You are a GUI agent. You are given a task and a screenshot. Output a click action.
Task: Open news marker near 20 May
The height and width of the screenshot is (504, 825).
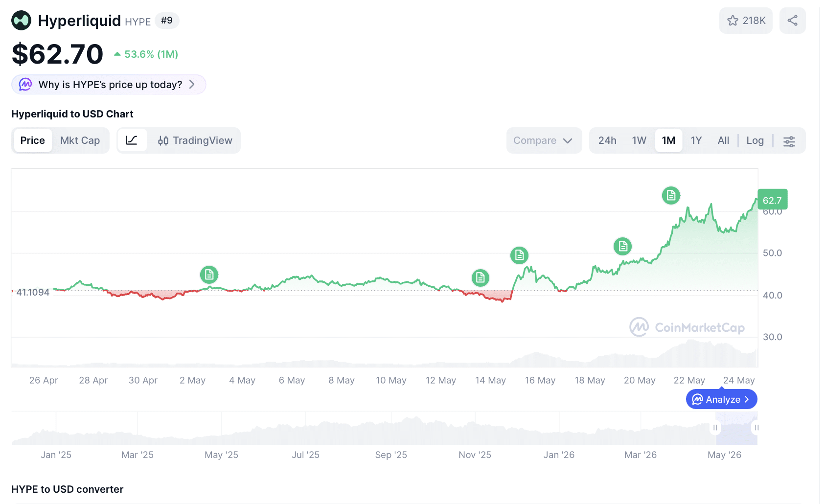(x=623, y=246)
